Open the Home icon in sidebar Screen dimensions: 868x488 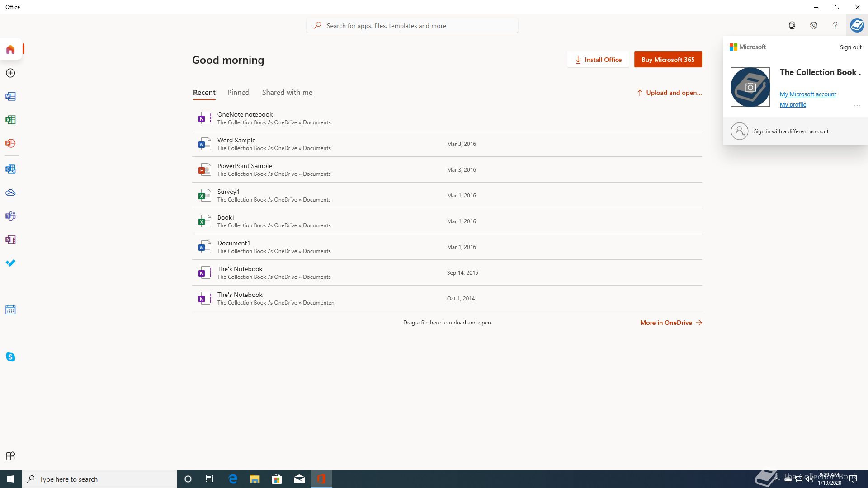click(10, 49)
